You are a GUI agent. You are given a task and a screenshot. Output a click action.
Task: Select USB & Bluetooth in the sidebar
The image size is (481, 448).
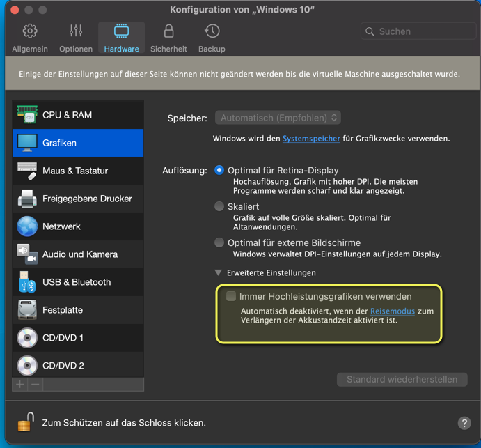pyautogui.click(x=78, y=282)
